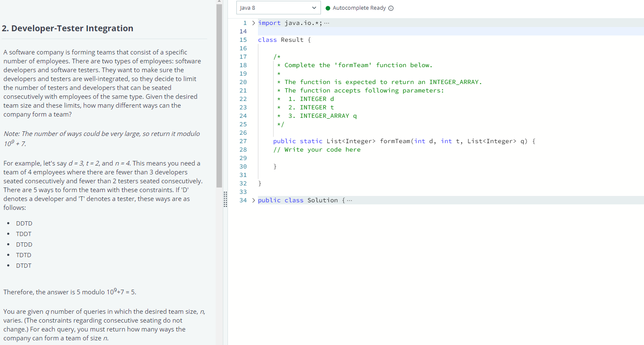Click the 'TDDT' list item
This screenshot has width=644, height=345.
tap(24, 234)
